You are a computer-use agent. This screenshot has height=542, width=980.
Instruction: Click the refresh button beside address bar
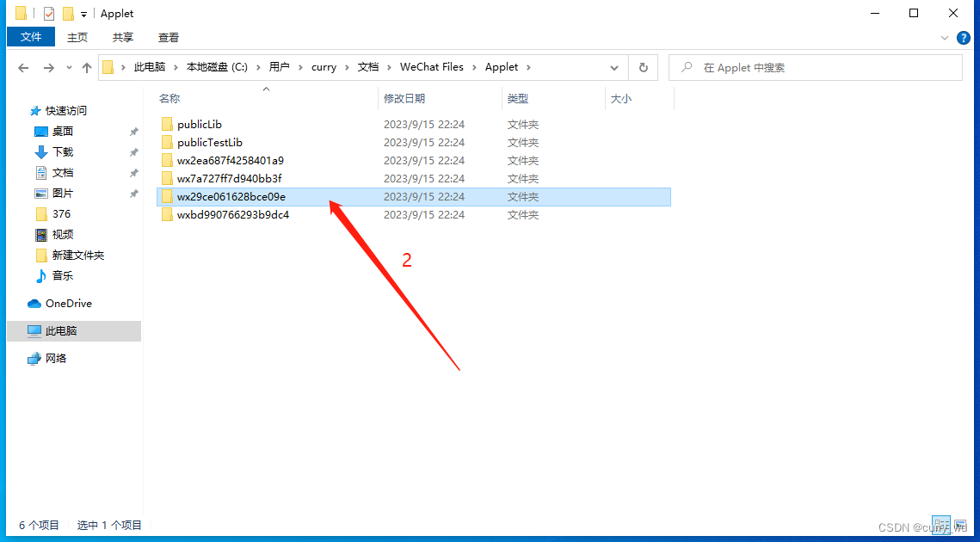(x=643, y=67)
